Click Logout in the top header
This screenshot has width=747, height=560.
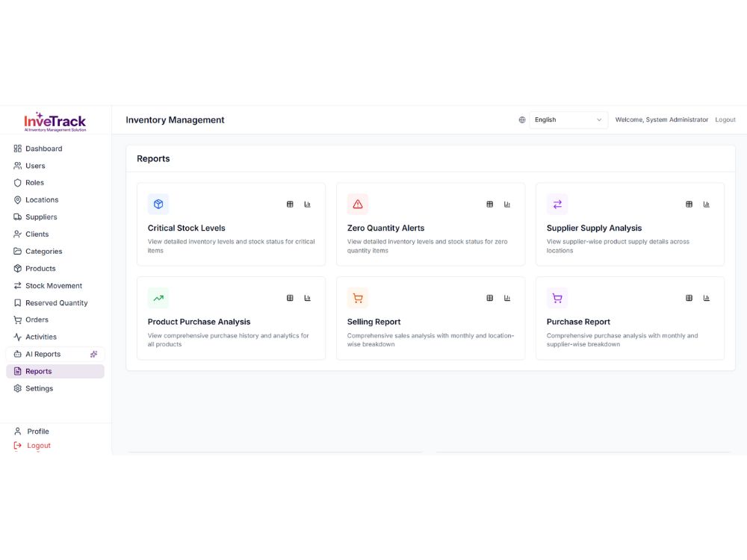(x=725, y=120)
